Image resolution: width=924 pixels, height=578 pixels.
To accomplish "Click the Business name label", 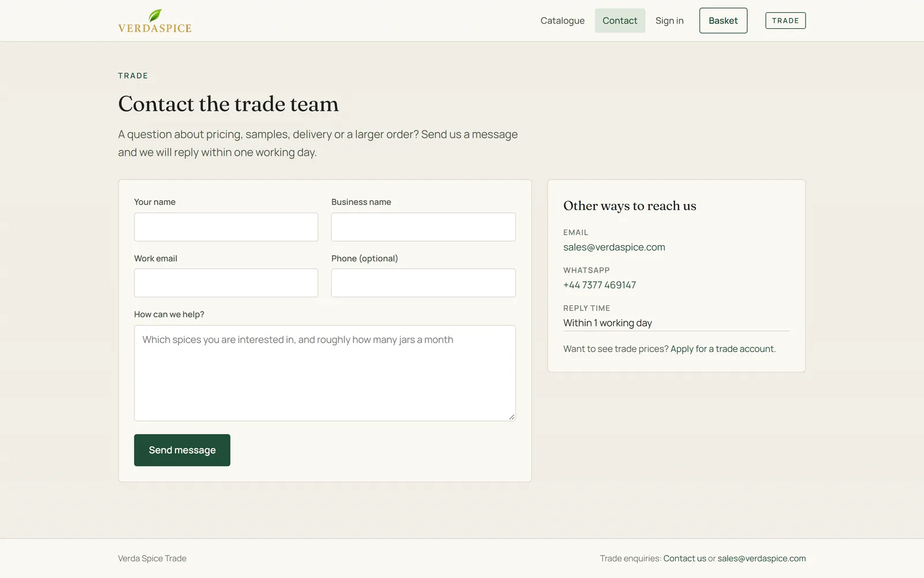I will pyautogui.click(x=361, y=202).
